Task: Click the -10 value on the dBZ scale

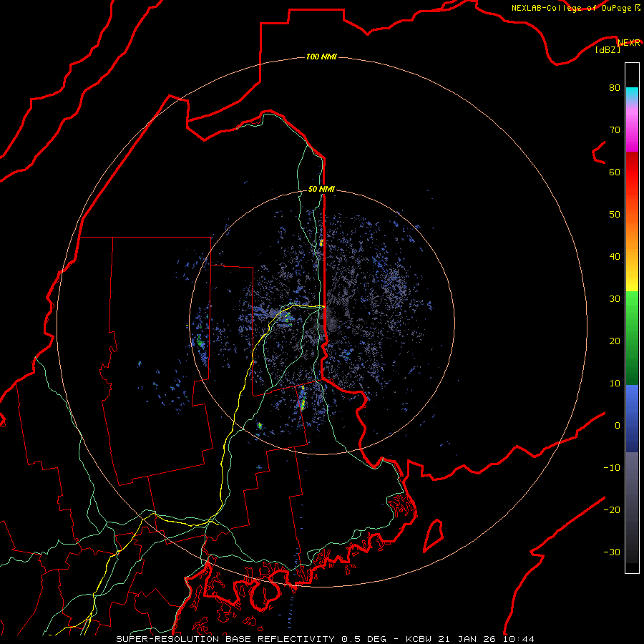Action: tap(612, 468)
